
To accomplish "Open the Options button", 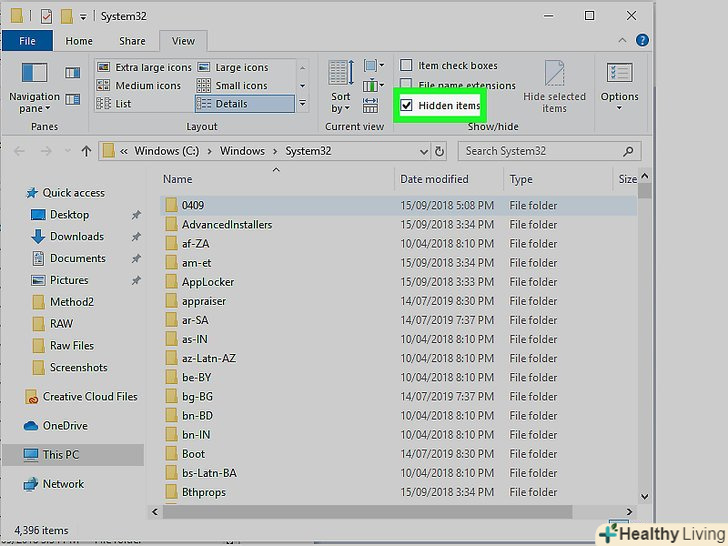I will pos(619,87).
